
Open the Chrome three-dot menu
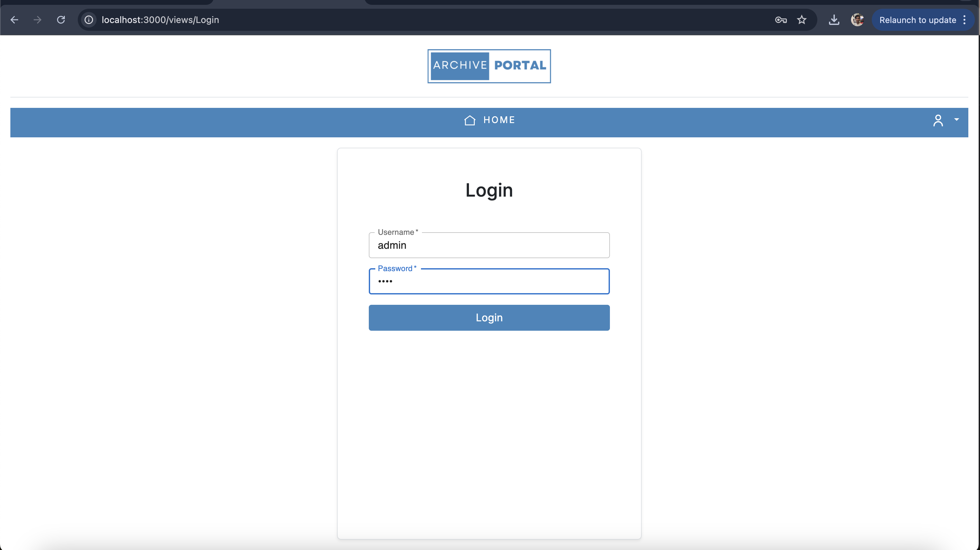964,20
